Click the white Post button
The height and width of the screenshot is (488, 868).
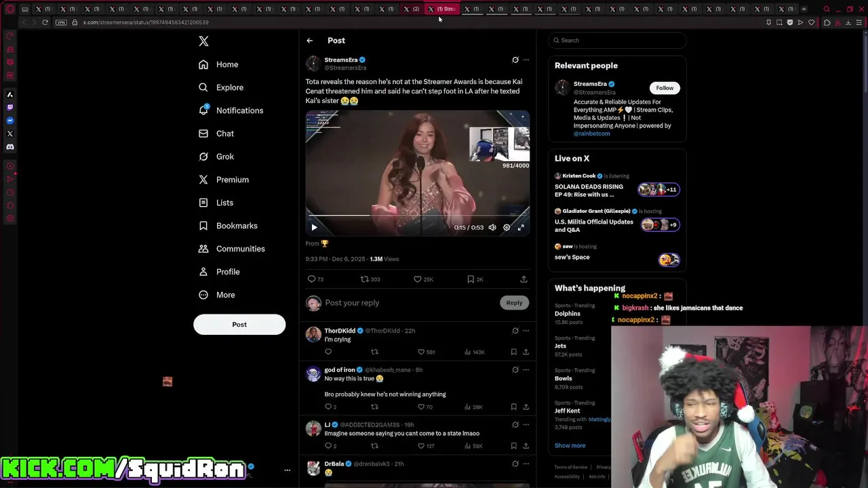coord(239,325)
